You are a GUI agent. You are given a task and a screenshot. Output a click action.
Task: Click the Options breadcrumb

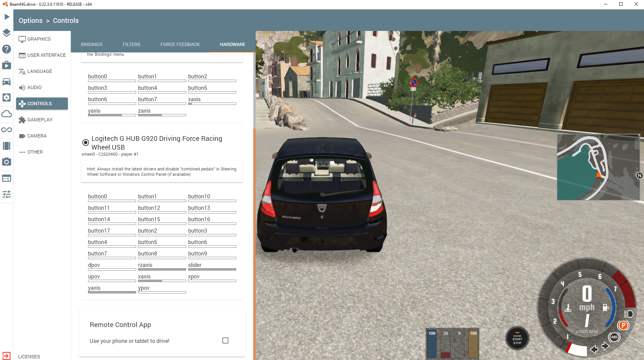(x=31, y=21)
